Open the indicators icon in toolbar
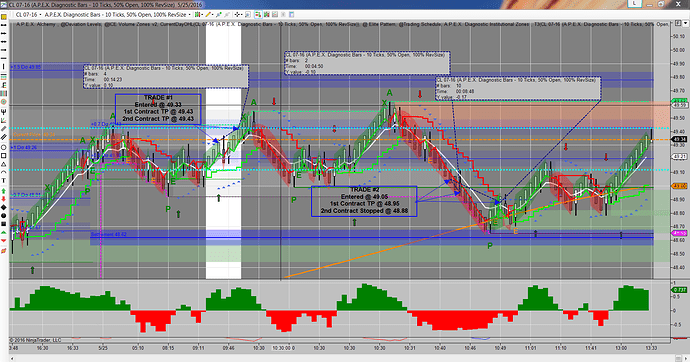The height and width of the screenshot is (362, 690). pyautogui.click(x=267, y=15)
